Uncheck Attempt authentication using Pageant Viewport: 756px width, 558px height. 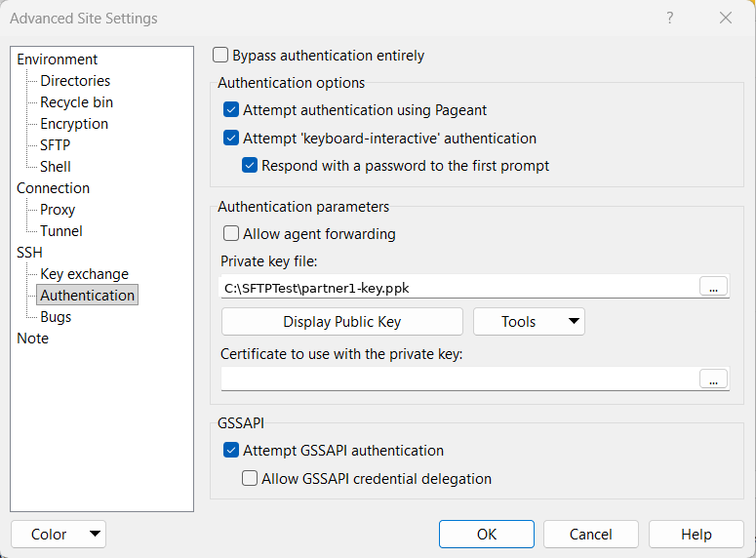[x=231, y=110]
